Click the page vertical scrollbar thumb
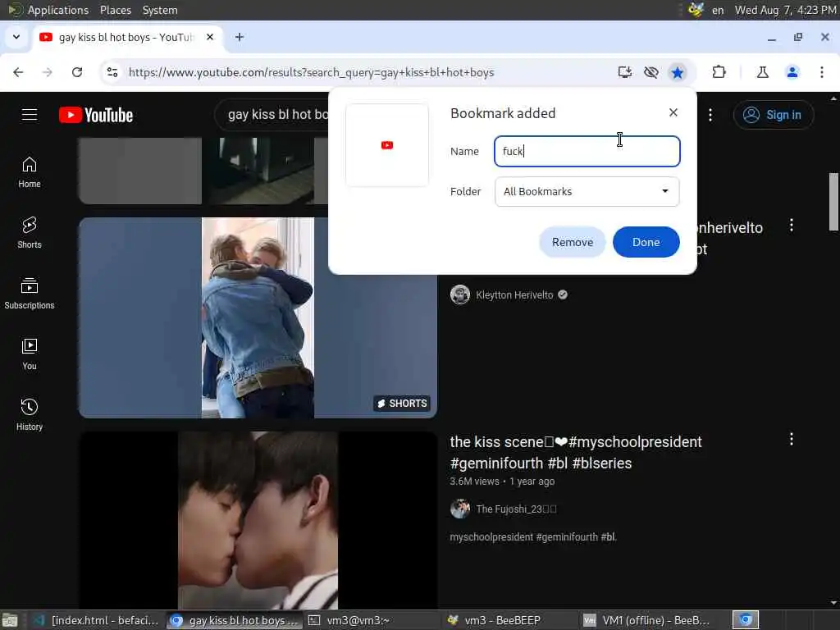The width and height of the screenshot is (840, 630). [x=833, y=202]
